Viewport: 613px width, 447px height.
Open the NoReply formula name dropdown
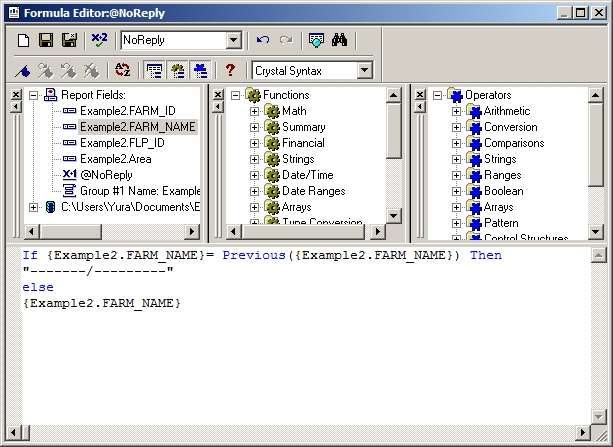(233, 40)
